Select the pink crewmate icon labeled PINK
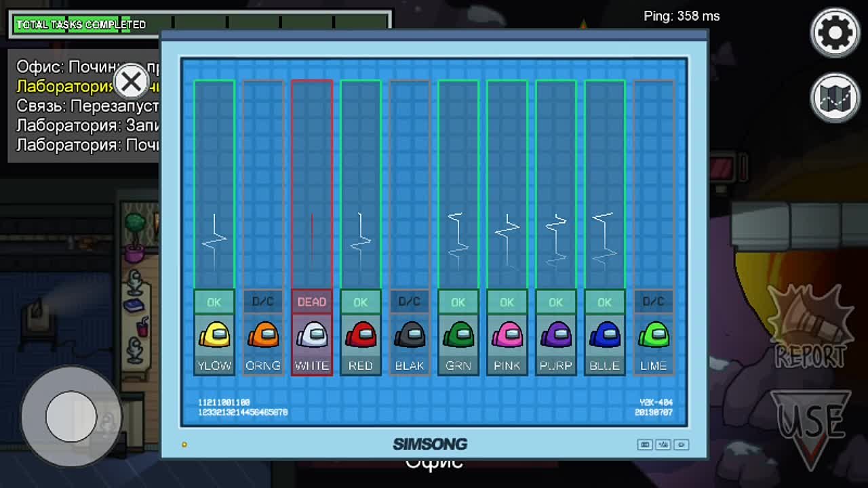This screenshot has width=868, height=488. click(507, 335)
